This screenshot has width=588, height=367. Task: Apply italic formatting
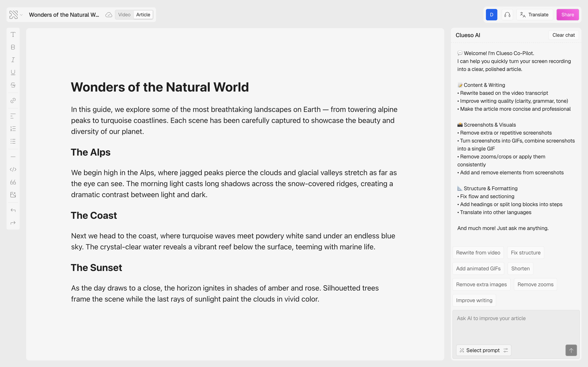tap(13, 60)
